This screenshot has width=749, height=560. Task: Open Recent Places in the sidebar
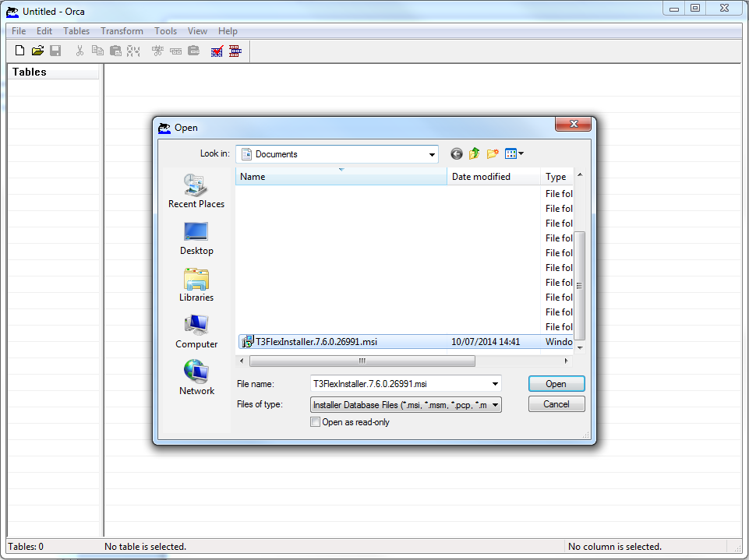196,192
